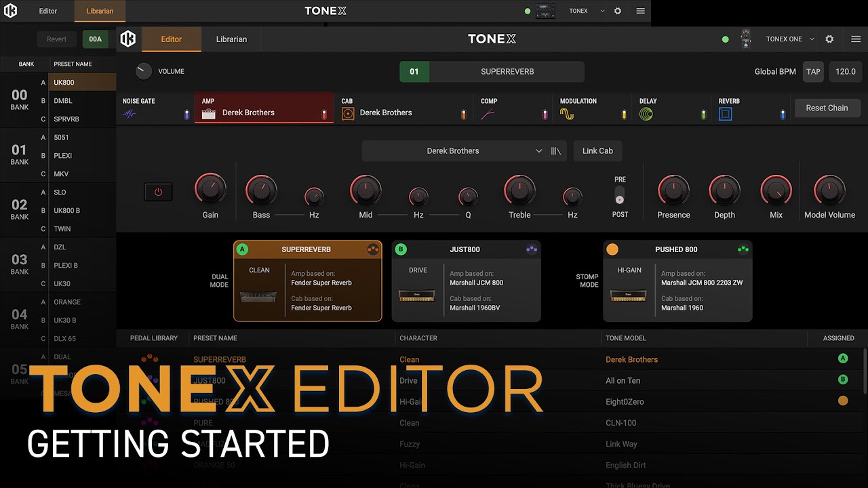Switch to the Librarian tab in front window
The image size is (868, 488).
click(231, 39)
